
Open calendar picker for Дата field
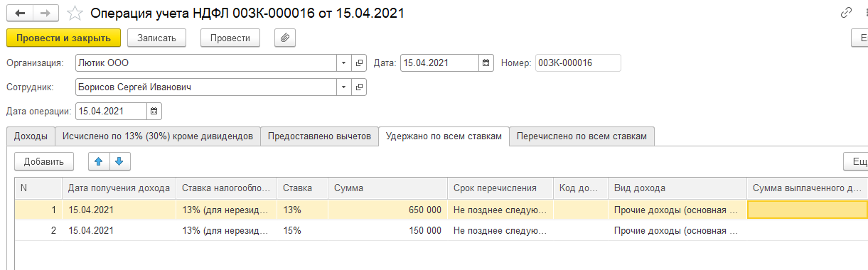click(486, 63)
